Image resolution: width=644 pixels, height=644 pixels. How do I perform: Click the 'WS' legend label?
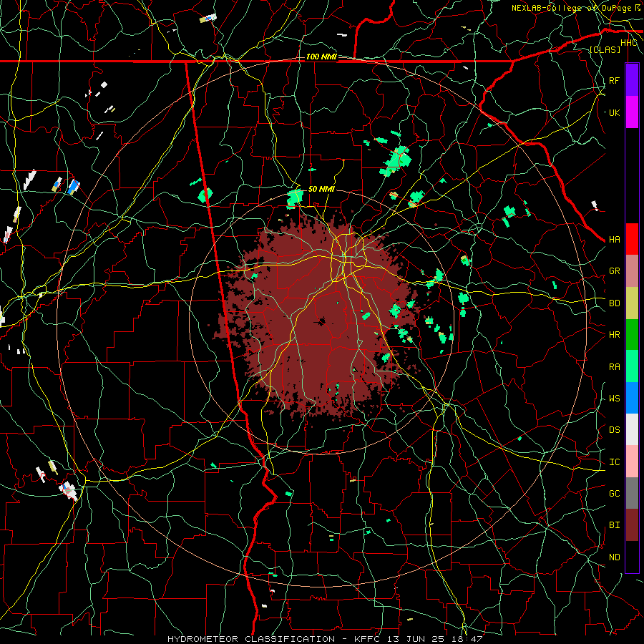coord(614,399)
